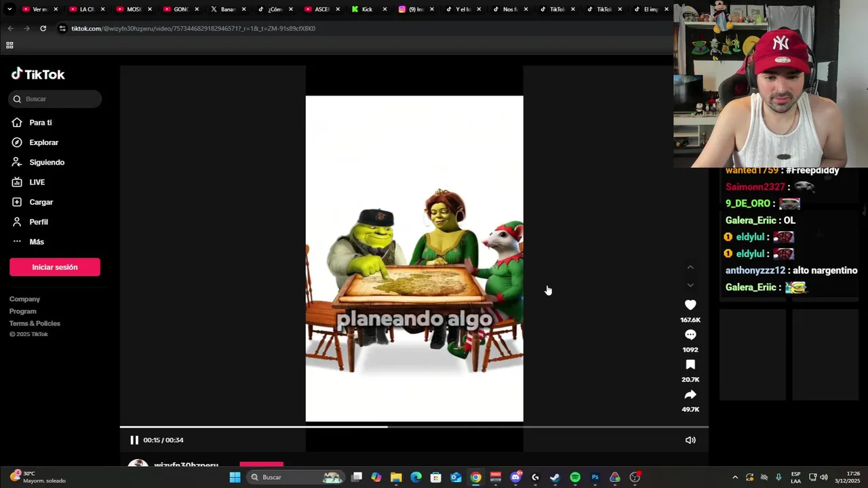Image resolution: width=868 pixels, height=488 pixels.
Task: Click the wanted1759 chat username
Action: point(751,170)
